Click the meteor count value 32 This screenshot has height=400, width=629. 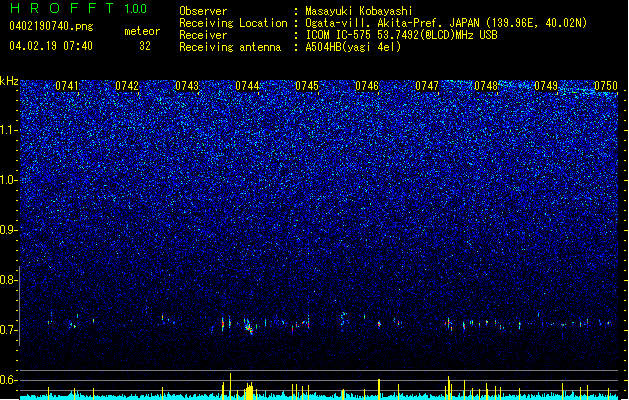(x=145, y=46)
